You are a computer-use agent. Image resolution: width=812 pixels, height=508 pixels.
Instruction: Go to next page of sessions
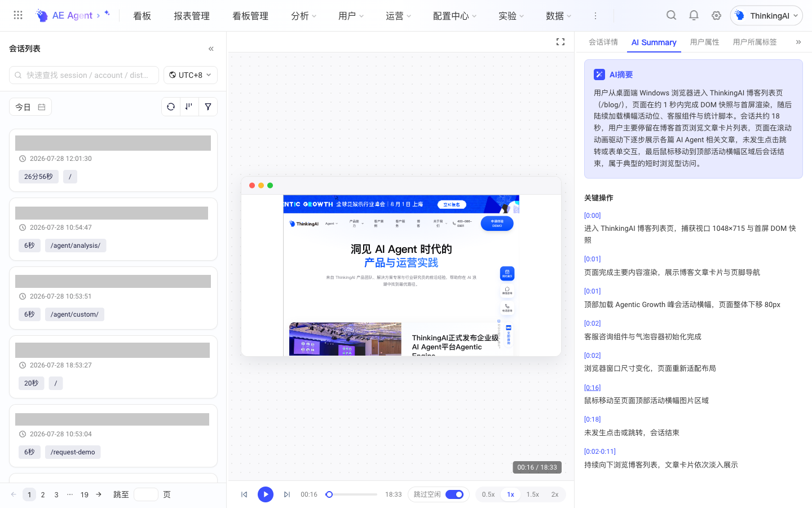(x=99, y=494)
